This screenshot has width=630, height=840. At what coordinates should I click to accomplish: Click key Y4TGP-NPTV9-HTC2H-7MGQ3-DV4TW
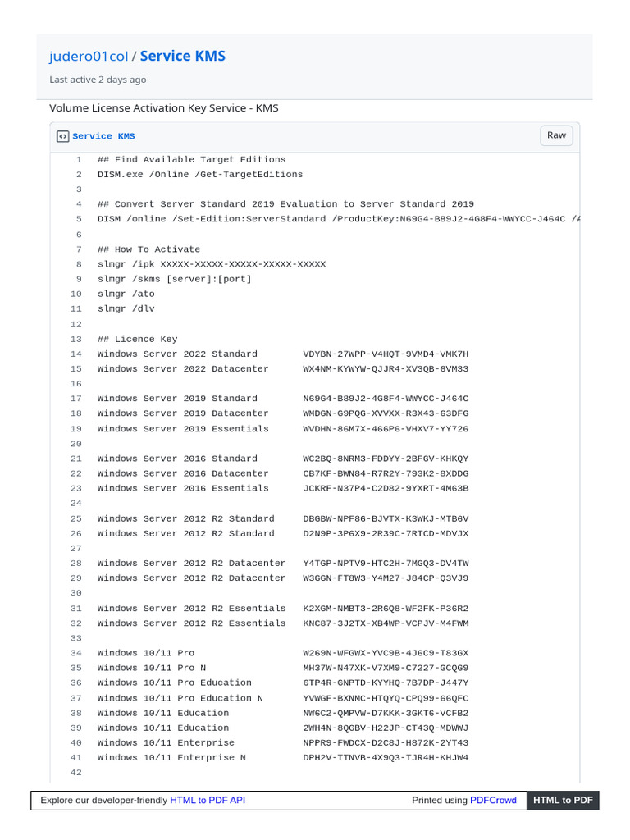coord(386,564)
